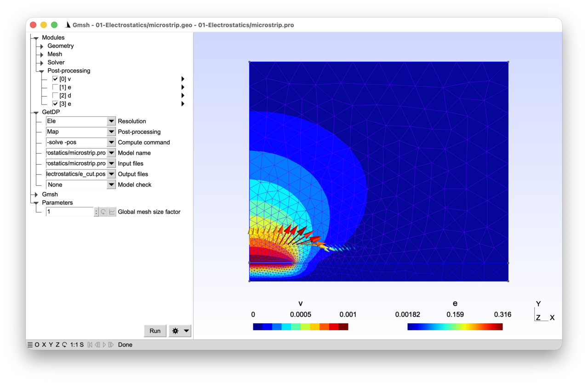Click the e color scale bar

pyautogui.click(x=455, y=327)
